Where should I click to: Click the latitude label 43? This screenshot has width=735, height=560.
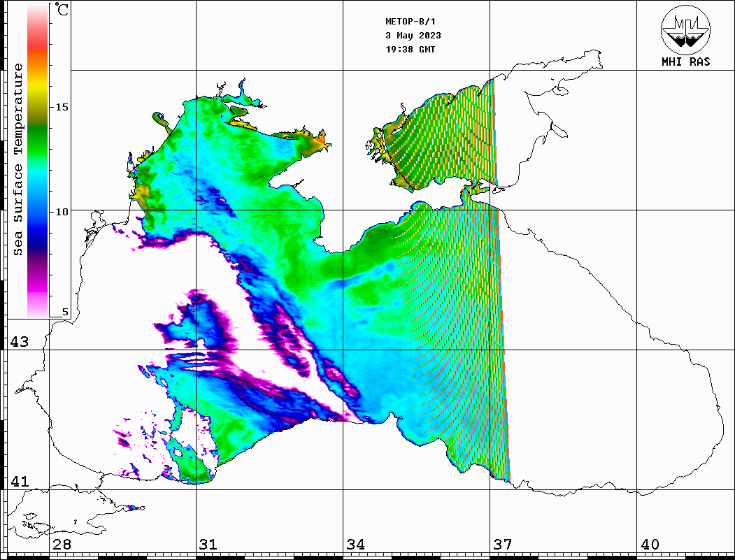tap(19, 342)
